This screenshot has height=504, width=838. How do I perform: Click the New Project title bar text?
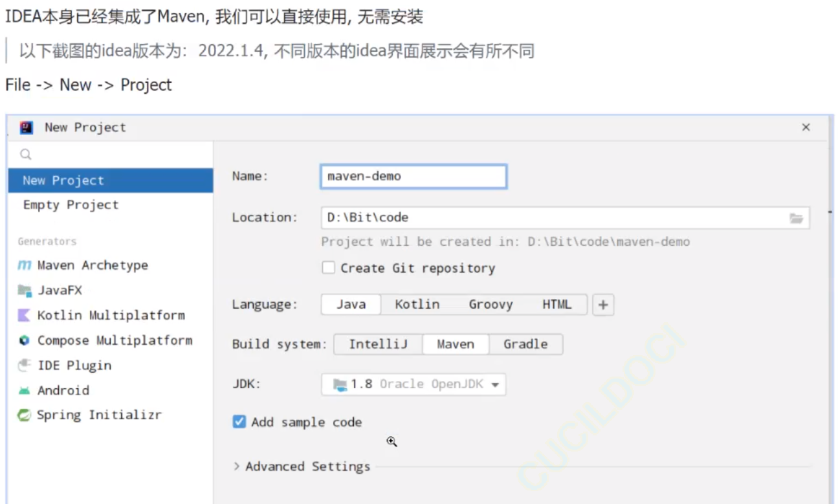[x=85, y=127]
